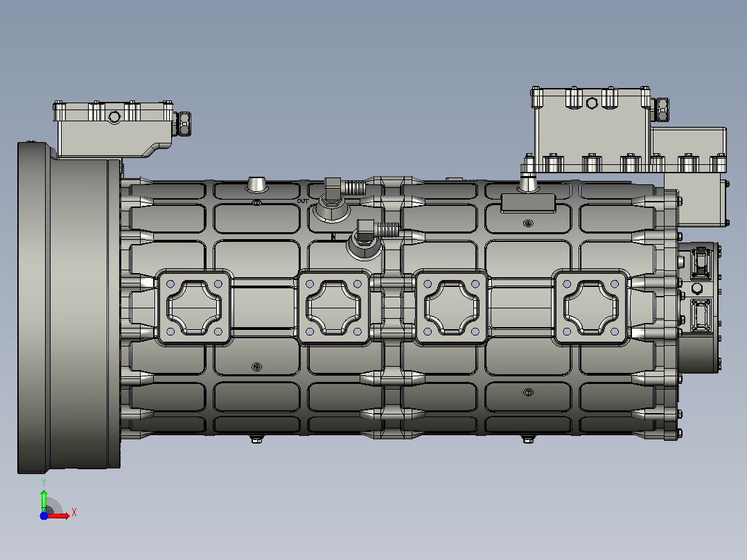This screenshot has height=560, width=747.
Task: Select the large cylindrical end flange on the left
Action: point(69,308)
